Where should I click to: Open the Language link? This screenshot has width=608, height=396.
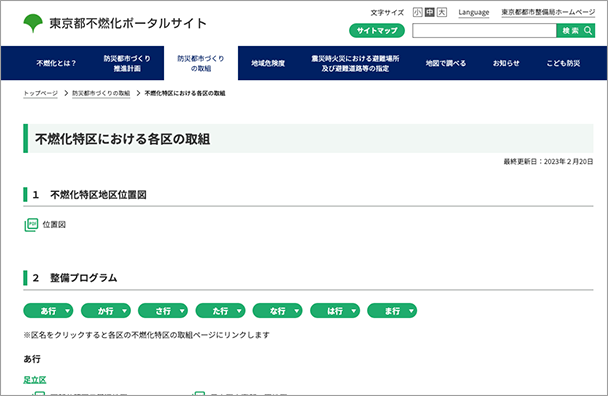point(473,12)
